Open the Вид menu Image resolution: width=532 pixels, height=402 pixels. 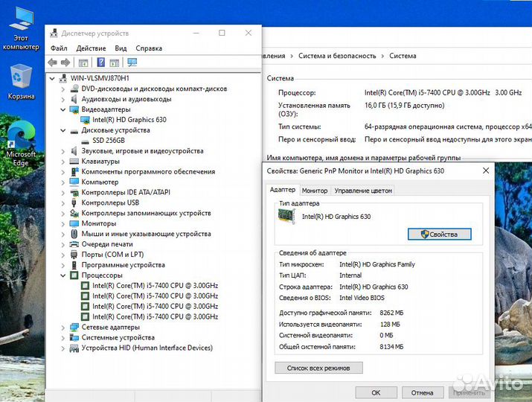(x=121, y=48)
